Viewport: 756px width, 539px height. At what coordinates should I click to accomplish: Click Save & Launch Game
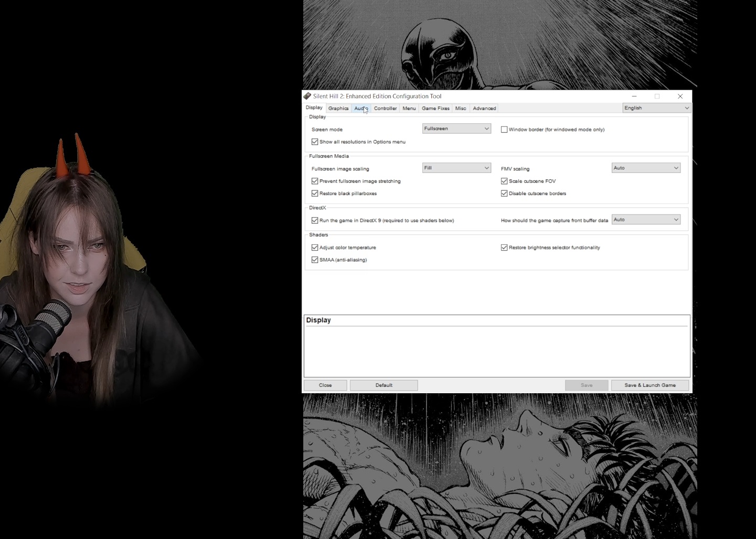click(x=650, y=385)
